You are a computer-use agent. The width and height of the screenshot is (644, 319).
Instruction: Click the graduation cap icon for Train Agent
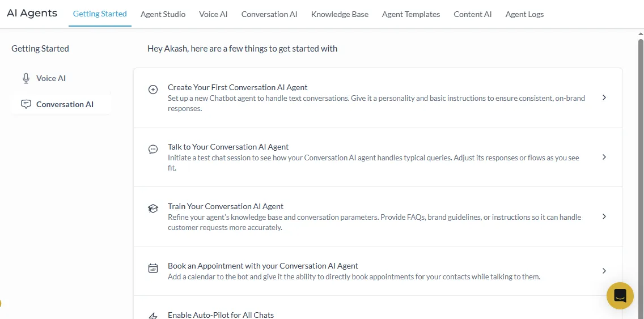pos(153,209)
